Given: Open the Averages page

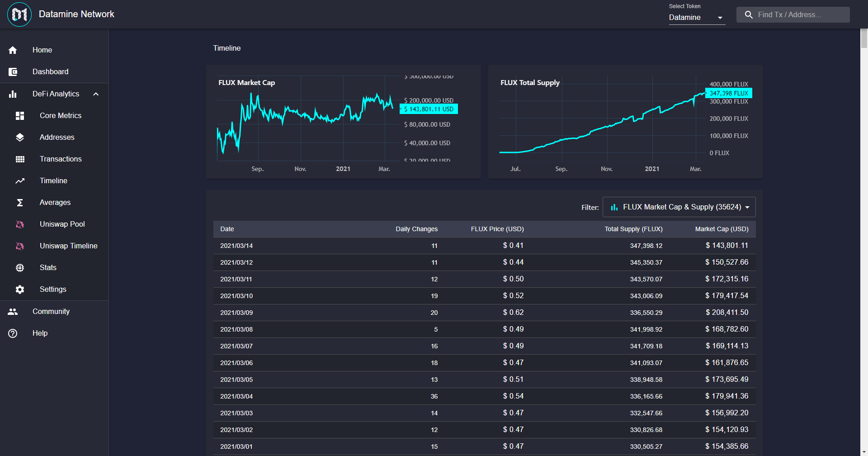Looking at the screenshot, I should coord(55,203).
